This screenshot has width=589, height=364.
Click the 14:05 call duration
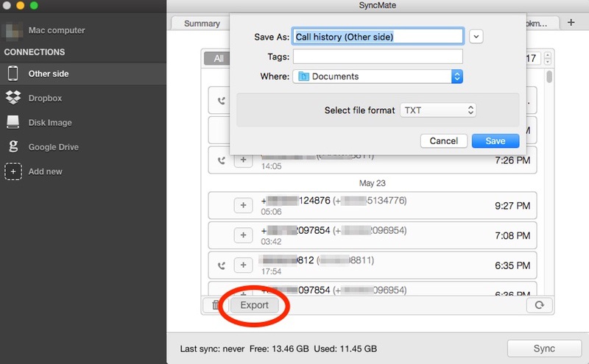coord(271,166)
